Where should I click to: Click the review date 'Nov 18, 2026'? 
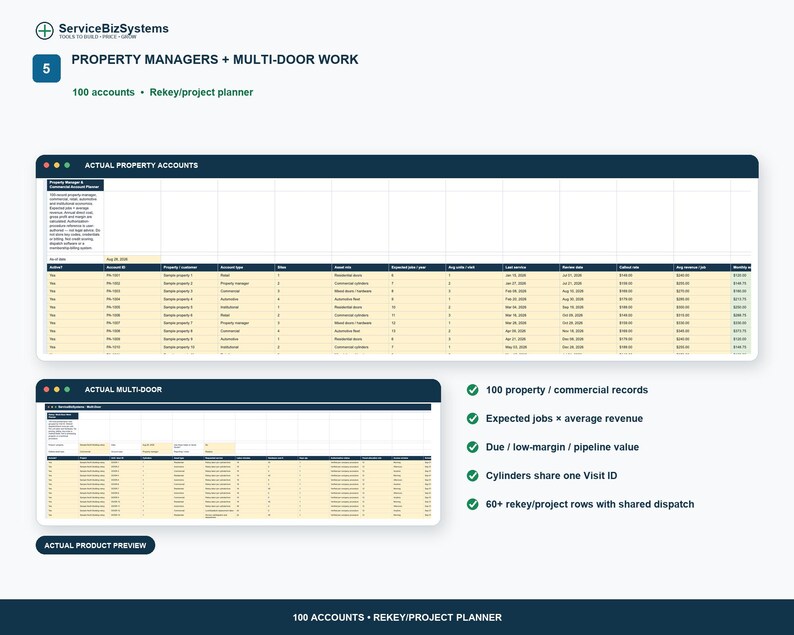588,331
